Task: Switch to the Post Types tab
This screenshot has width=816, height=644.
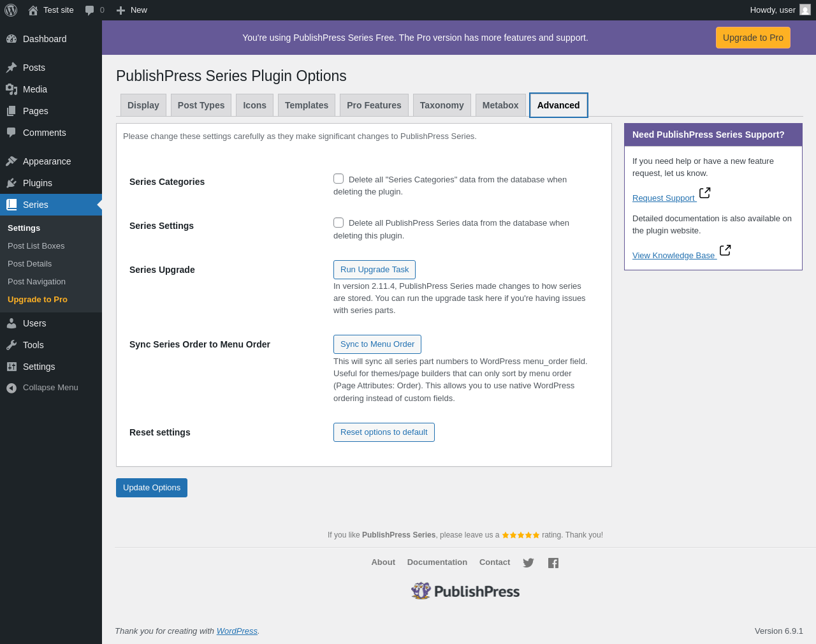Action: [201, 105]
